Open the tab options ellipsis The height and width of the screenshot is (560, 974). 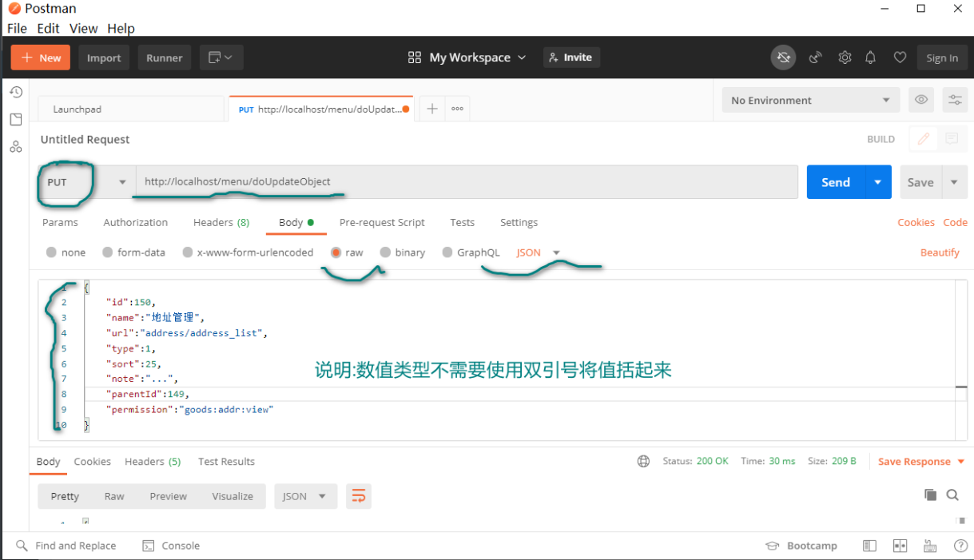click(457, 109)
